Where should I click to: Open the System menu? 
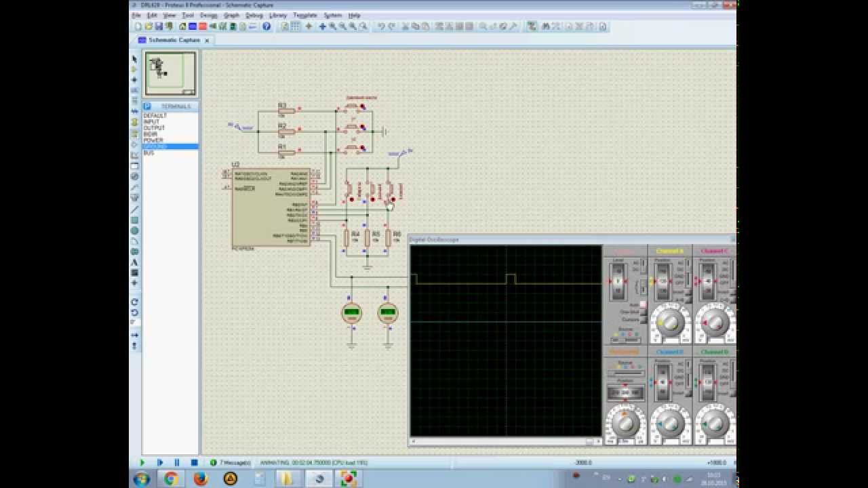pyautogui.click(x=333, y=15)
